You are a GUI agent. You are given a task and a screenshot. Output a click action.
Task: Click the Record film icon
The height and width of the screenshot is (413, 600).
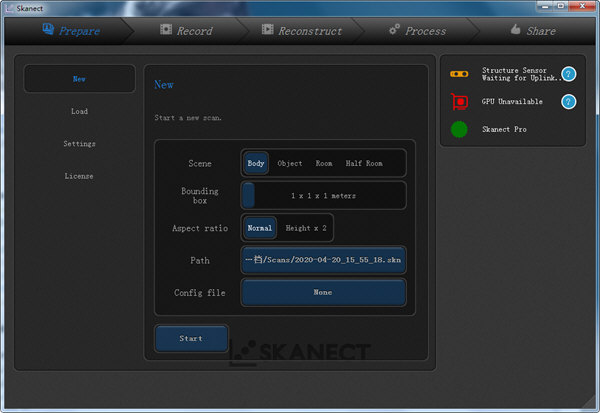(166, 29)
